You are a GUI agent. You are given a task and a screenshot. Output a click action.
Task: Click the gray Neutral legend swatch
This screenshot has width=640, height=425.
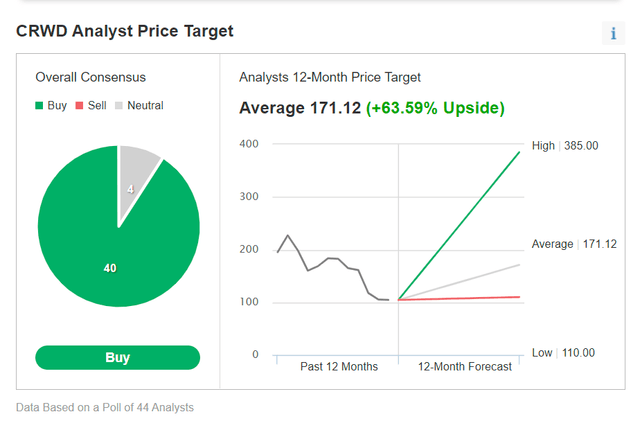pos(120,105)
